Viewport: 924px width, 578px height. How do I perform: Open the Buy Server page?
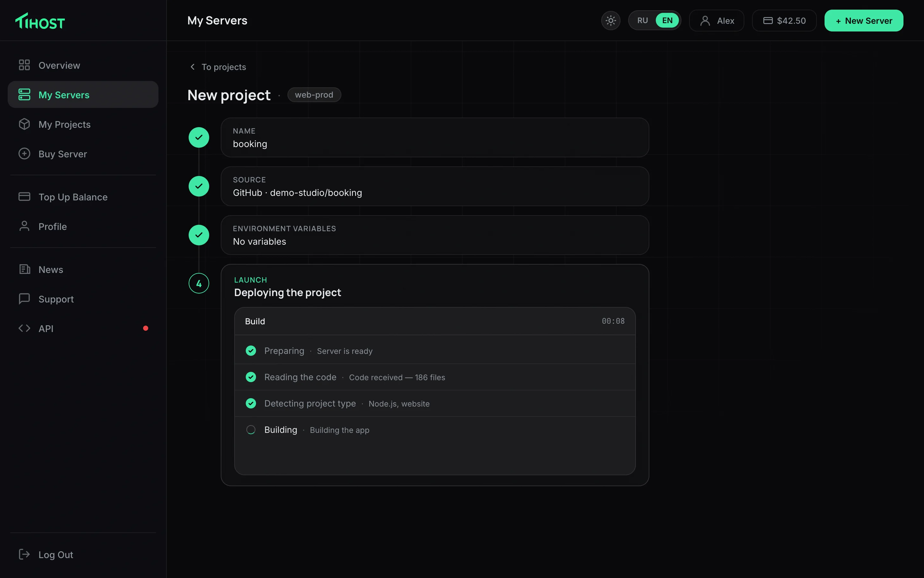(x=83, y=154)
